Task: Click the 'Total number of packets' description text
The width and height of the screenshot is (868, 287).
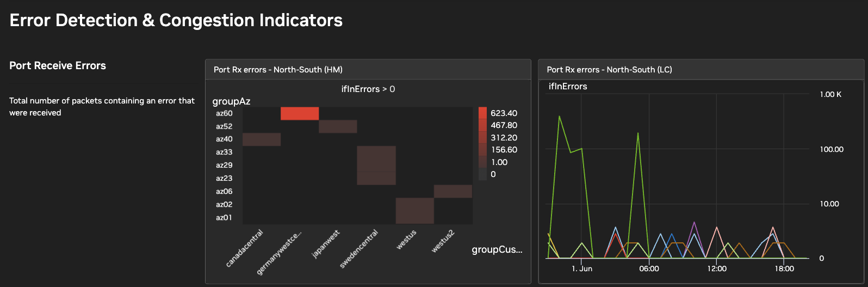Action: tap(102, 107)
